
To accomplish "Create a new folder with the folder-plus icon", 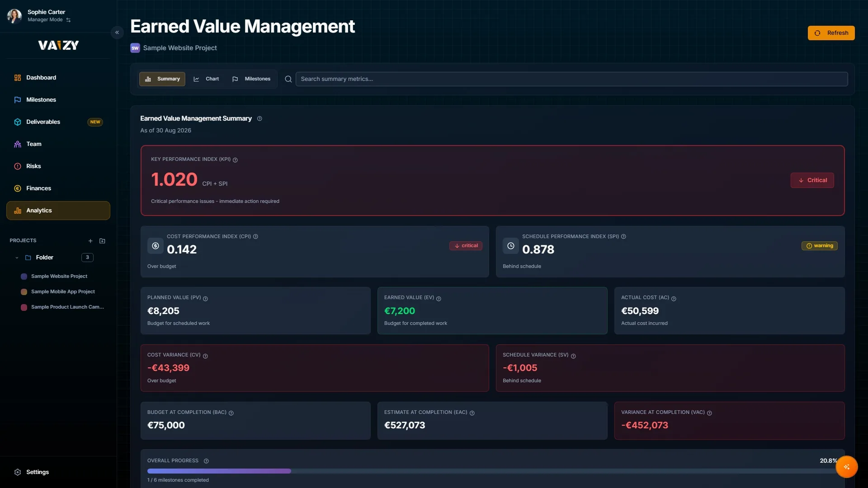I will pyautogui.click(x=102, y=241).
